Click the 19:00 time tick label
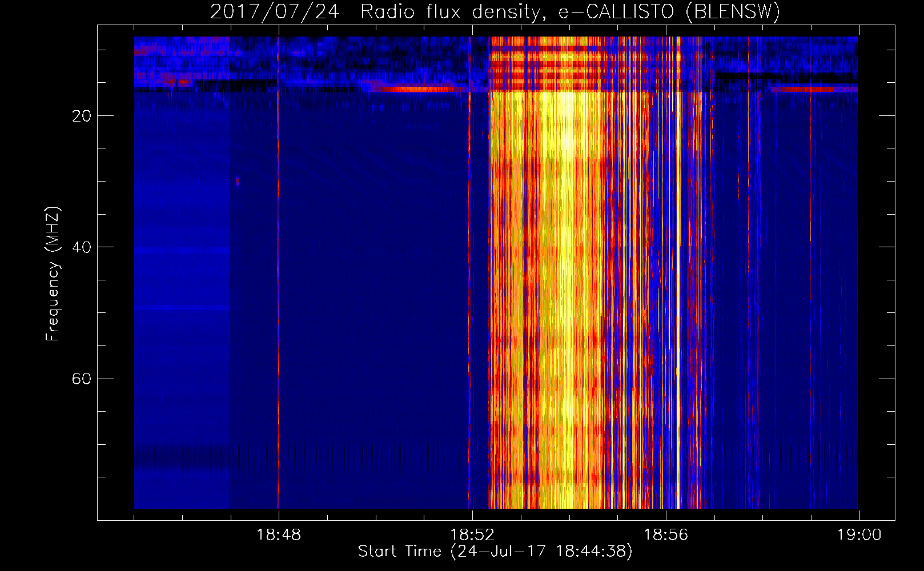Screen dimensions: 924x571 (859, 535)
